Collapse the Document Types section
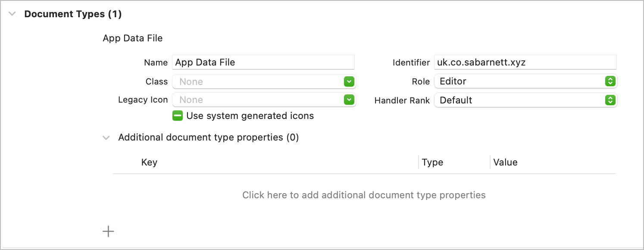The image size is (644, 250). (13, 14)
